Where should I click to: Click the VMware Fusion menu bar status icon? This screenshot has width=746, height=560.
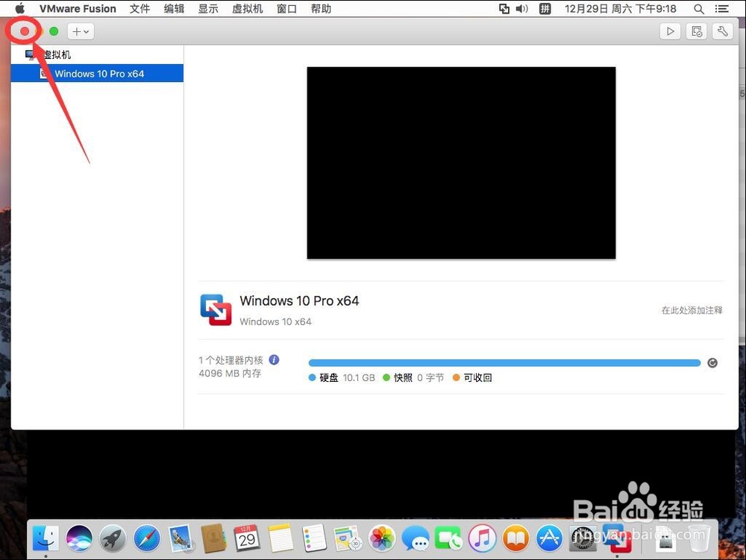[504, 8]
